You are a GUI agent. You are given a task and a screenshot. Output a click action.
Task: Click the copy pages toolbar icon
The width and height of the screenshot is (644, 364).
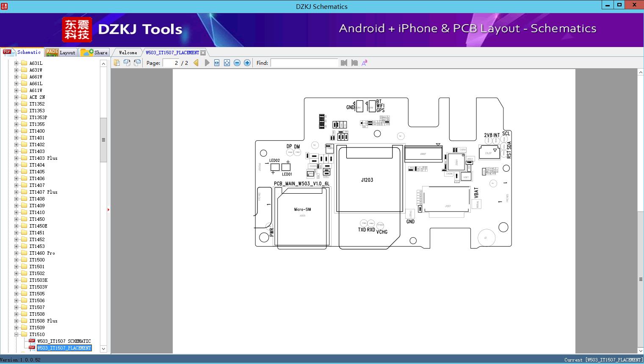116,63
